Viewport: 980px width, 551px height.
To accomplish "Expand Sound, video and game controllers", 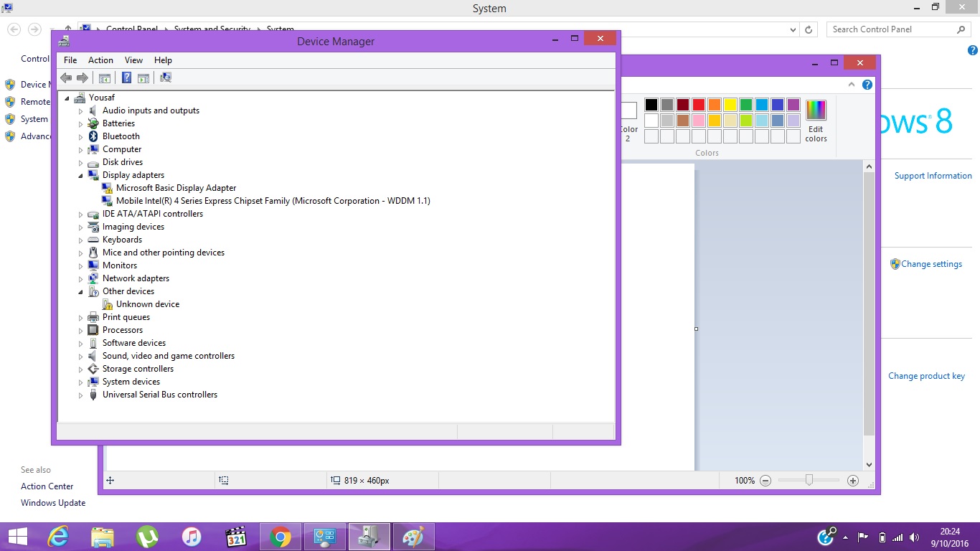I will (81, 357).
